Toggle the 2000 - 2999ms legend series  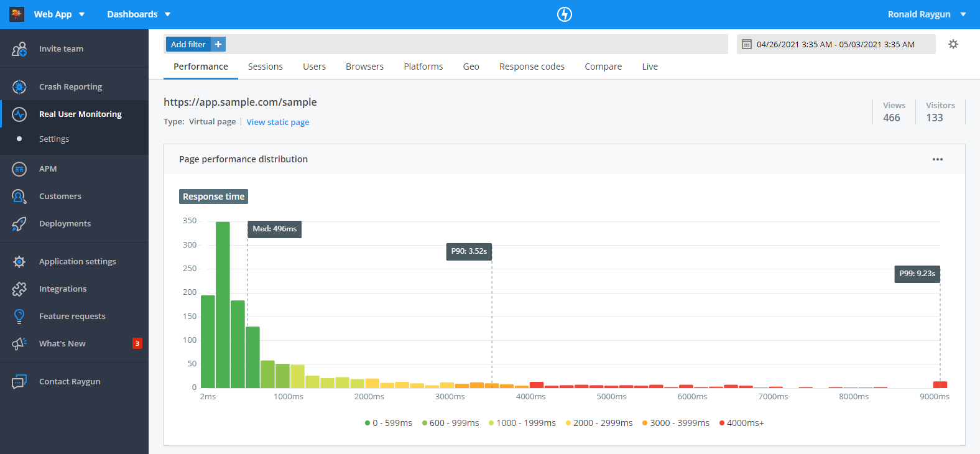599,423
